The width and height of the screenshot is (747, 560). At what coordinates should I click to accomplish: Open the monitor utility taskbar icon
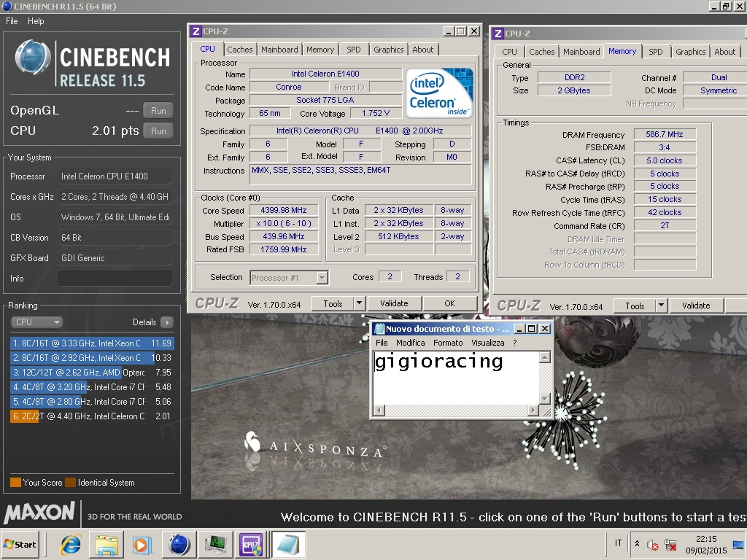[x=214, y=545]
